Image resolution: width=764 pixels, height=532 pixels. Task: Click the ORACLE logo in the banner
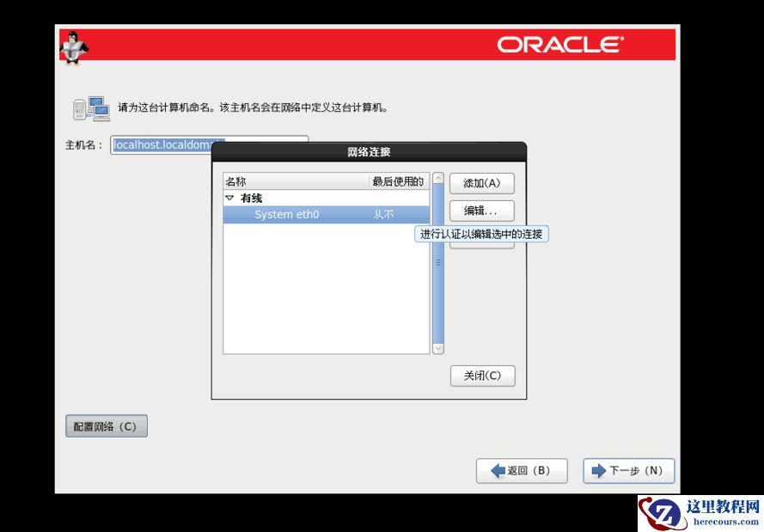[559, 45]
